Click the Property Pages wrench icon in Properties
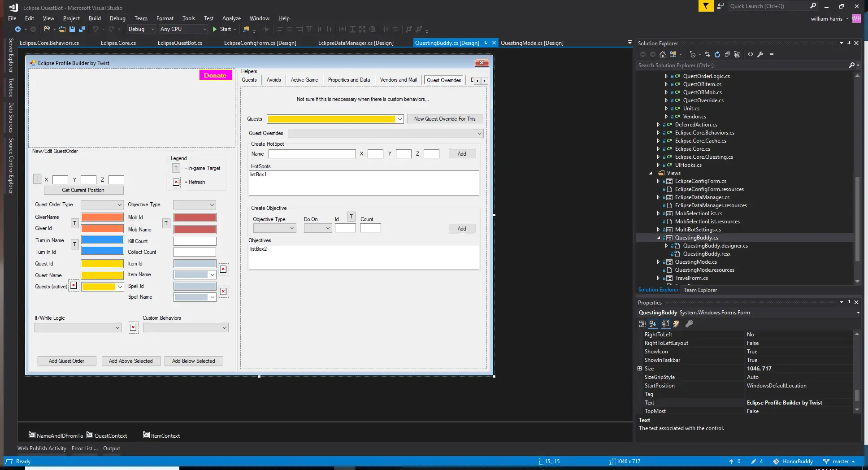The image size is (868, 470). pos(690,324)
